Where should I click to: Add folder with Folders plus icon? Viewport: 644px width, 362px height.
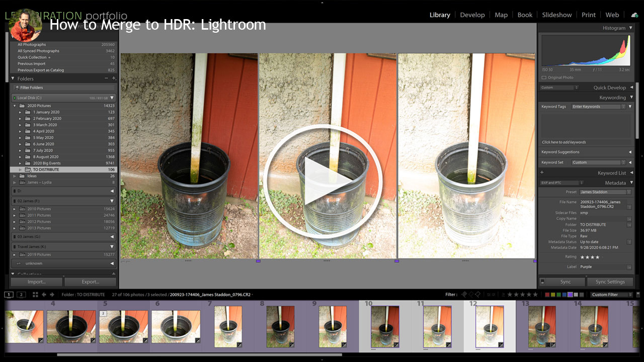point(114,78)
